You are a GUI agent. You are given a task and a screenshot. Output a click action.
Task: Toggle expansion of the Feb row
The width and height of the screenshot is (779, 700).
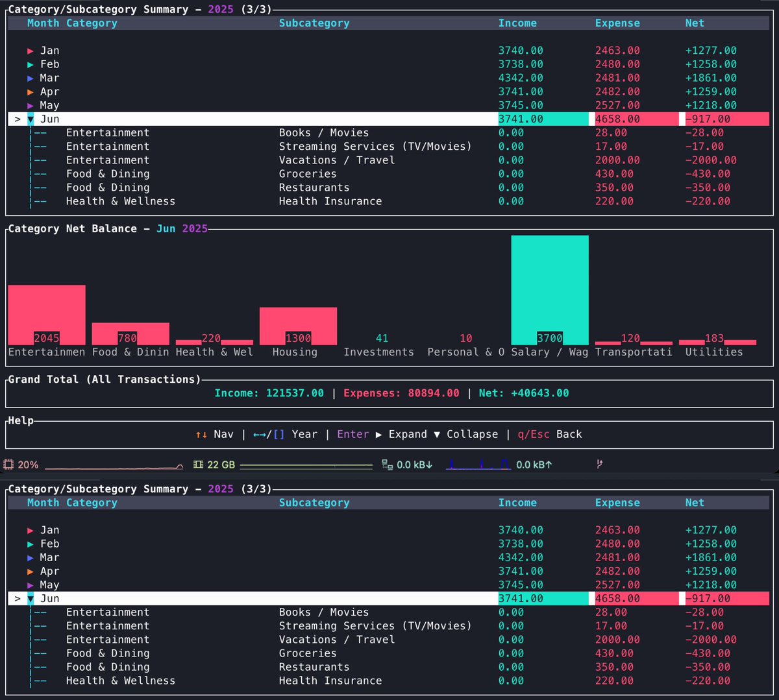pos(31,64)
